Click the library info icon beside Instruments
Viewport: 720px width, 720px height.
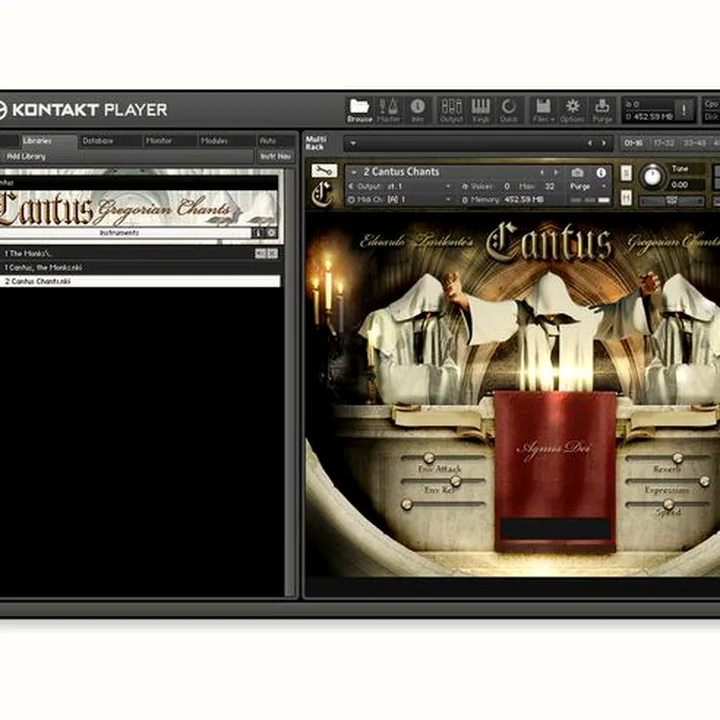point(258,233)
